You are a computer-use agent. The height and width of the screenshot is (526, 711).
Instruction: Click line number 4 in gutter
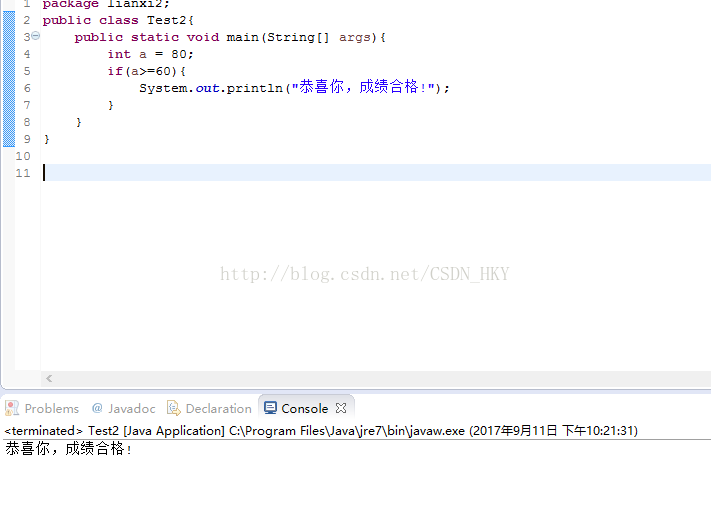pos(27,54)
